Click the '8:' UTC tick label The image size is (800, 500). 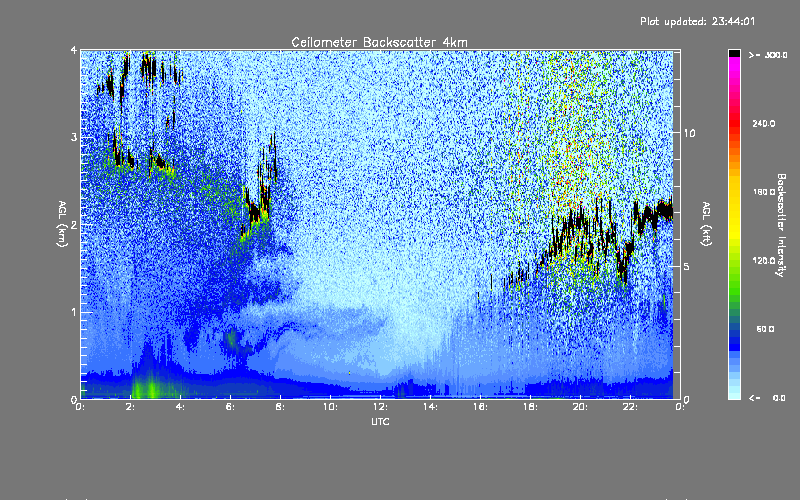[x=280, y=407]
